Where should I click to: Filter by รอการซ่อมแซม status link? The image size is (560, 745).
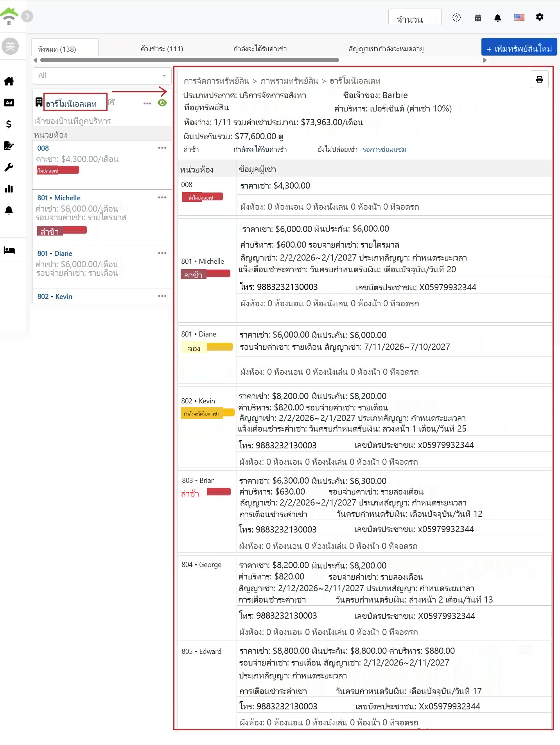384,149
